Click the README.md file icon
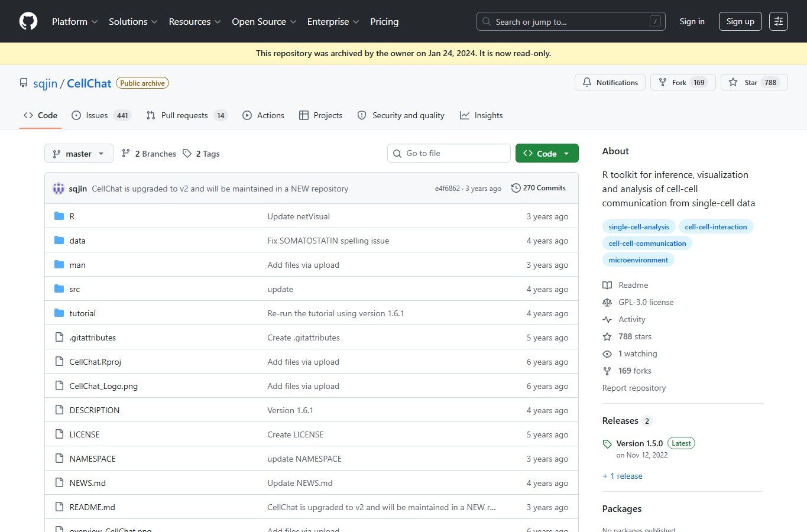 pyautogui.click(x=59, y=507)
